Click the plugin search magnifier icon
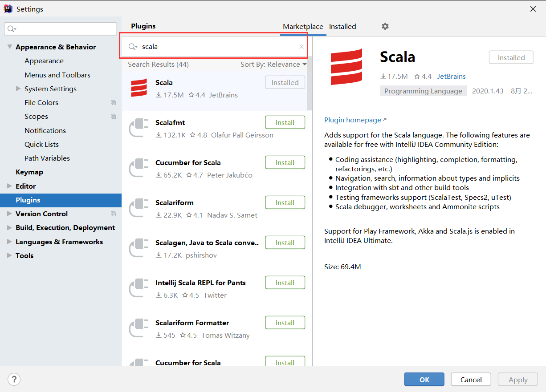 click(133, 47)
